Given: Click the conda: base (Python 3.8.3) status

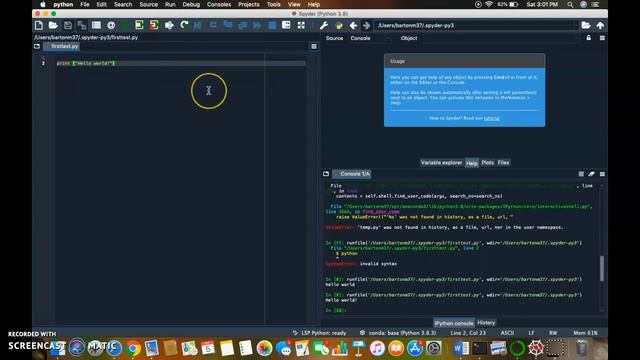Looking at the screenshot, I should 398,333.
